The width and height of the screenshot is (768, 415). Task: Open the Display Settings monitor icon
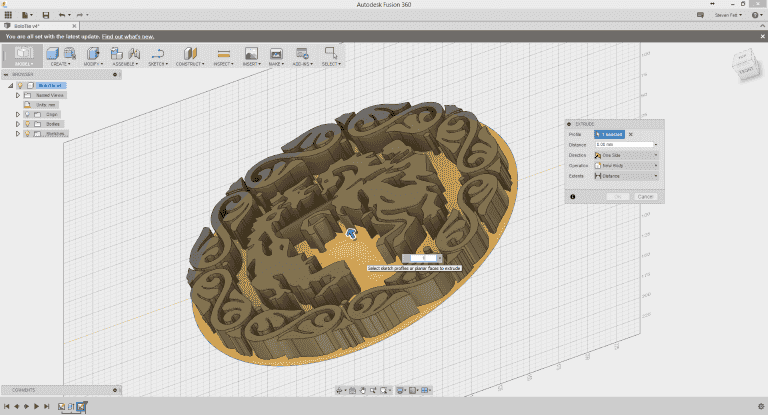(401, 391)
